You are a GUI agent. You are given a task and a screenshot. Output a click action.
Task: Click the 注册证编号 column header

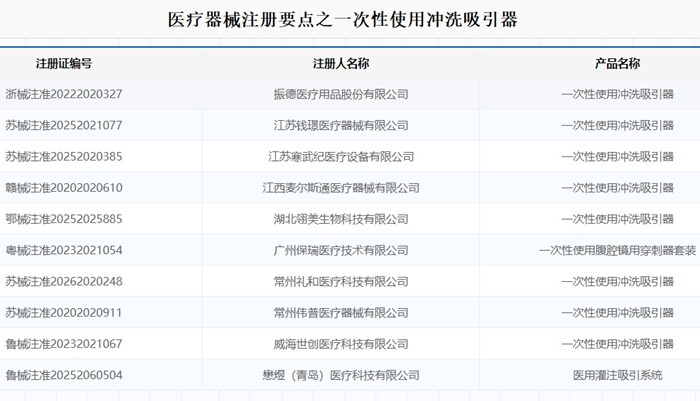(64, 63)
